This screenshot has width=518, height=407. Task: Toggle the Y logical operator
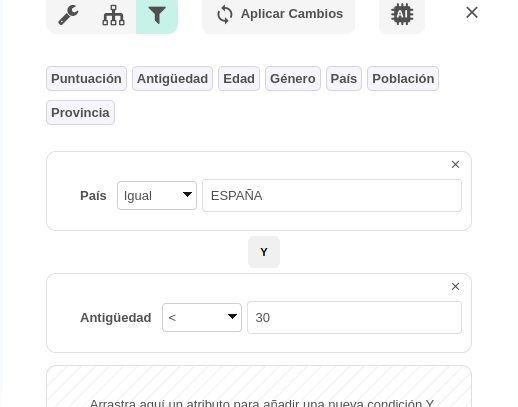[264, 252]
